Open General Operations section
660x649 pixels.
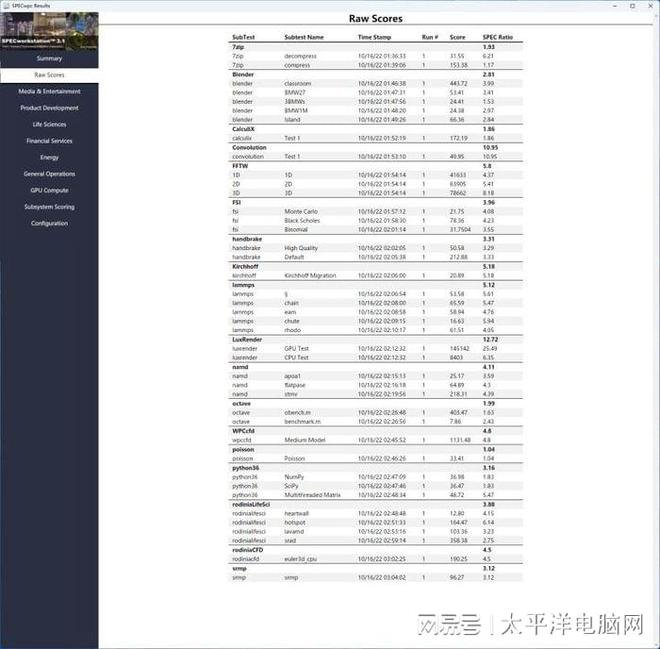coord(49,174)
